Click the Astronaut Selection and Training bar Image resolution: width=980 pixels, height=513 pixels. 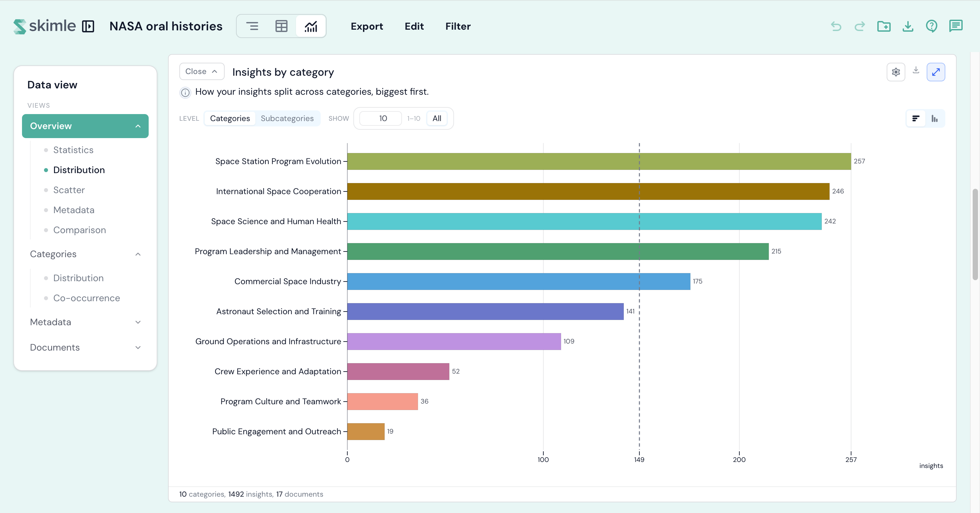485,312
